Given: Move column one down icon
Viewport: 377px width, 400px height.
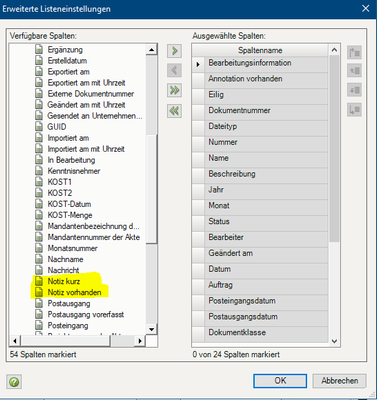Looking at the screenshot, I should click(354, 90).
